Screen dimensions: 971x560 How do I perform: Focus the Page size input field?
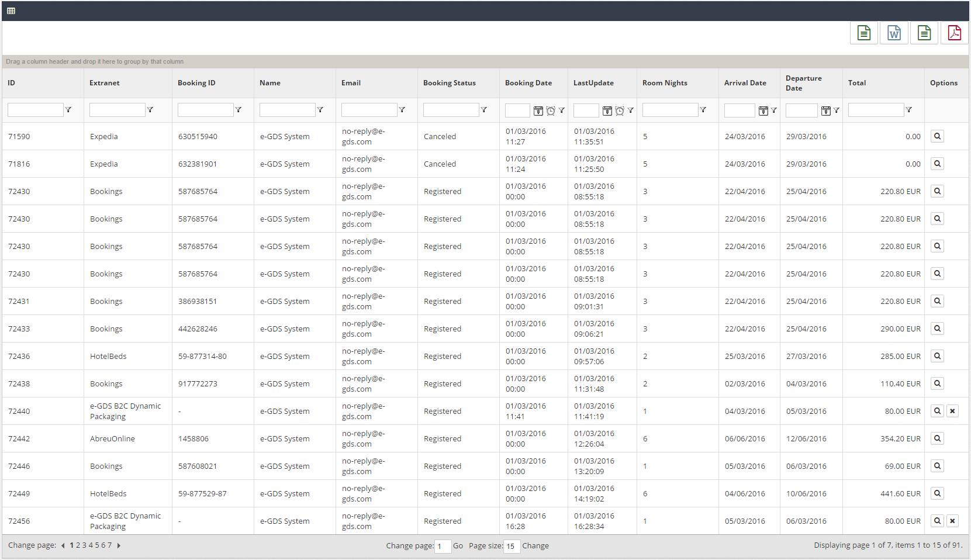pyautogui.click(x=512, y=546)
